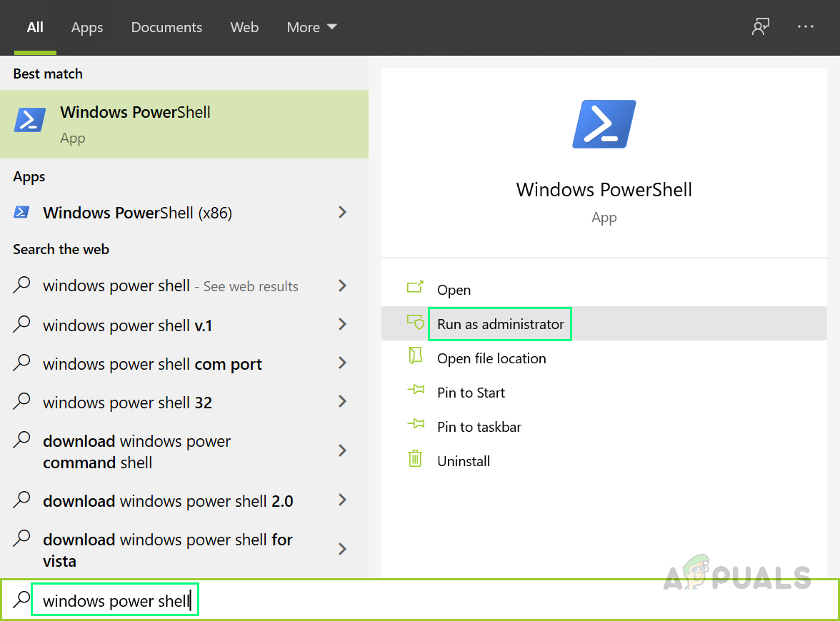Click magnifier beside 'windows power shell v.1'
The image size is (840, 621).
[21, 323]
